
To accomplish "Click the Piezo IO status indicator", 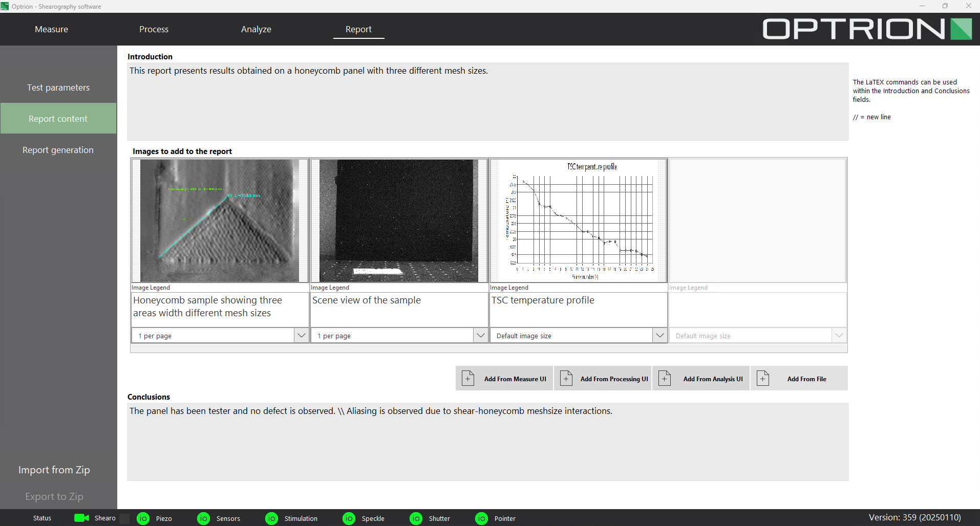I will (x=143, y=518).
